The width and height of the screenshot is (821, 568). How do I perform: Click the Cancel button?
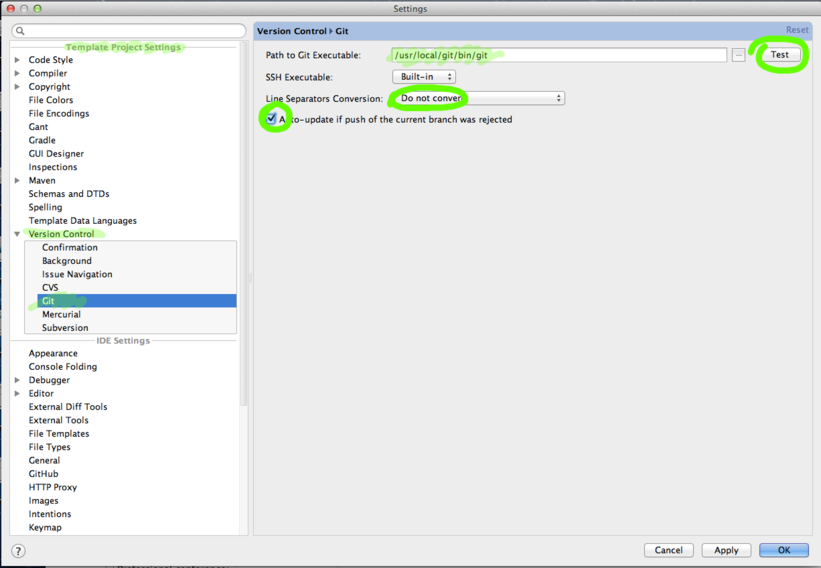point(669,550)
